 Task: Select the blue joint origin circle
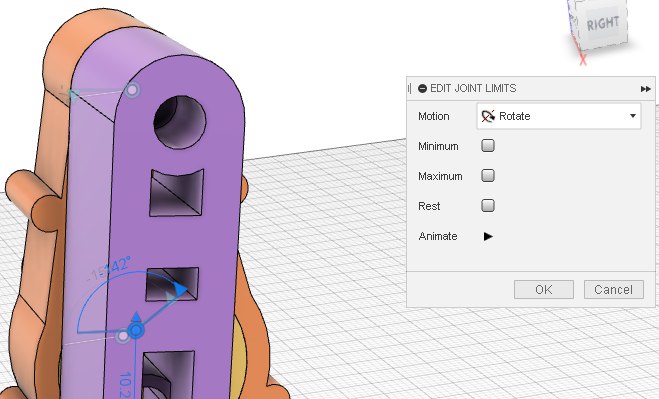(x=136, y=330)
